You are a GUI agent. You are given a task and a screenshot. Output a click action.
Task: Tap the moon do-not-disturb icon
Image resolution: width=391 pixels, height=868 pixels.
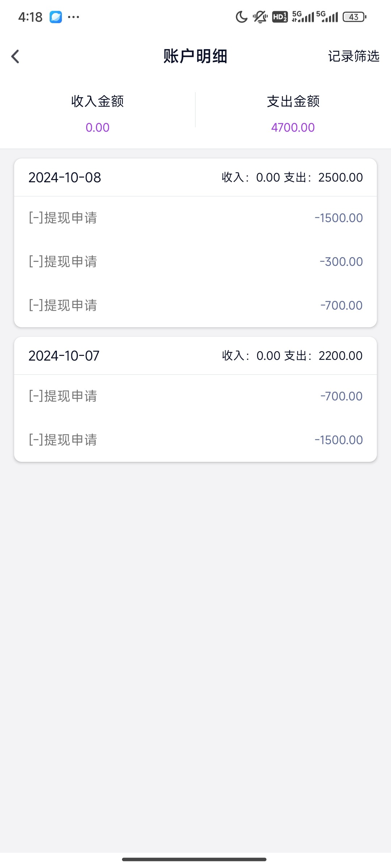tap(241, 17)
